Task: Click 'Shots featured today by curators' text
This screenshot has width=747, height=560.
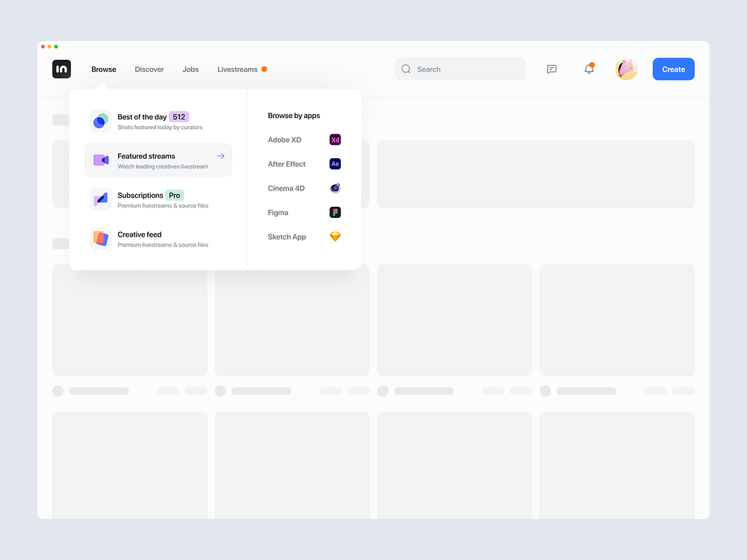Action: pyautogui.click(x=160, y=128)
